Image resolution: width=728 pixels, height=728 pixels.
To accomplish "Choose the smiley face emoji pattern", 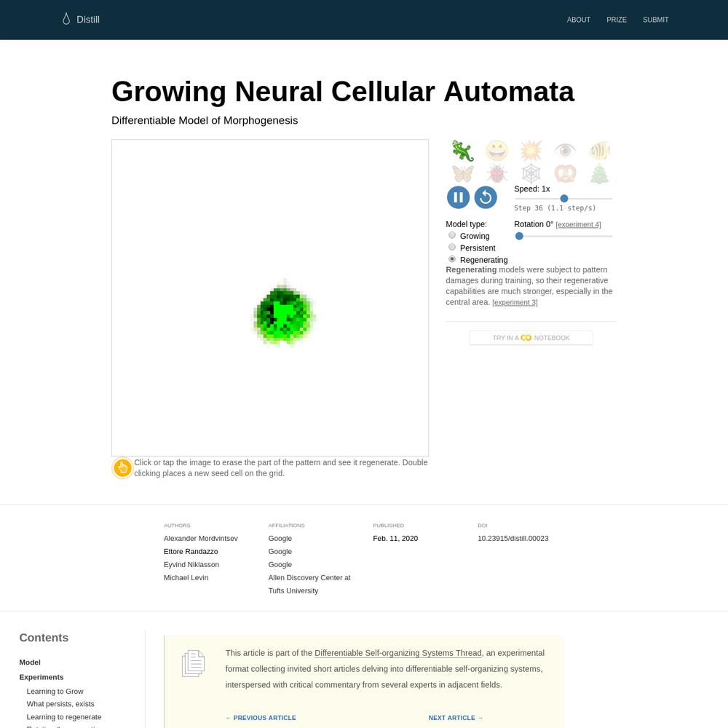I will pyautogui.click(x=496, y=151).
